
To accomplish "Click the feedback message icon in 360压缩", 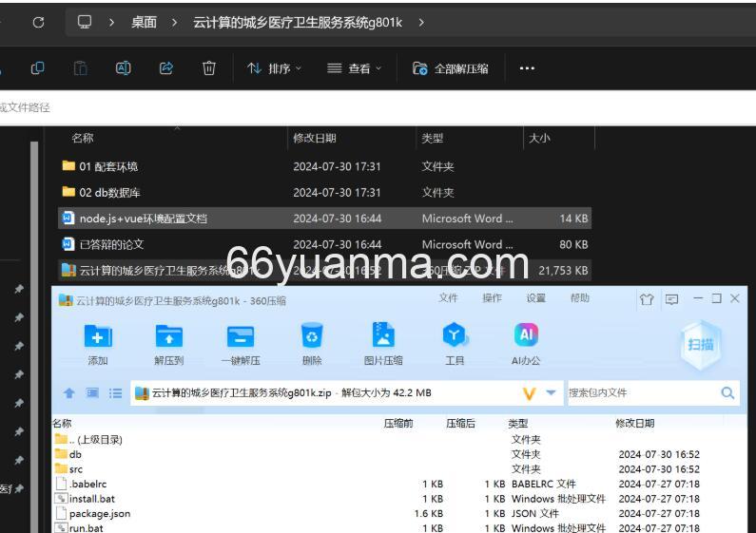I will click(x=671, y=299).
